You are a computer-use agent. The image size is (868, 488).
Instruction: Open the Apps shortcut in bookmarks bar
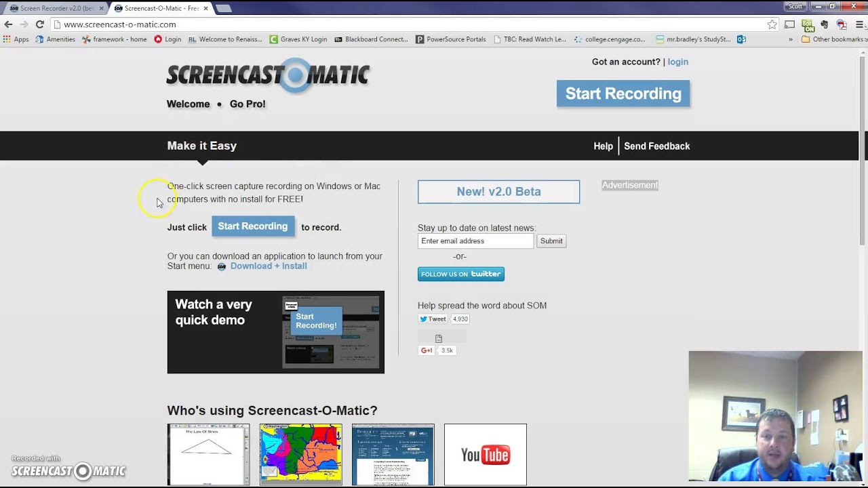(x=16, y=39)
